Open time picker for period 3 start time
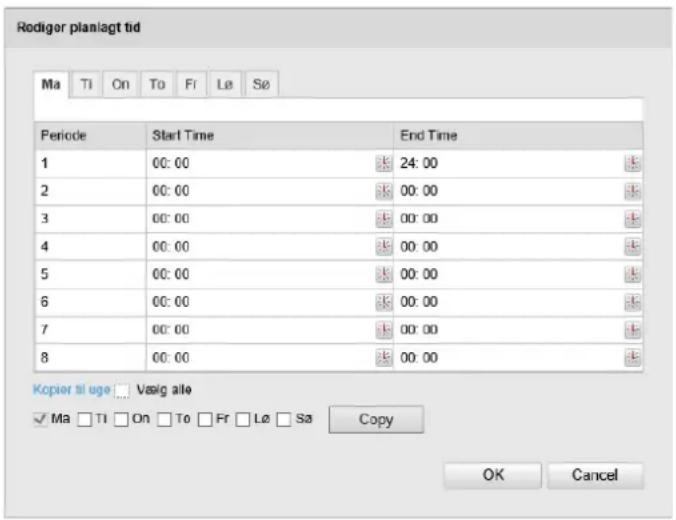 (383, 219)
